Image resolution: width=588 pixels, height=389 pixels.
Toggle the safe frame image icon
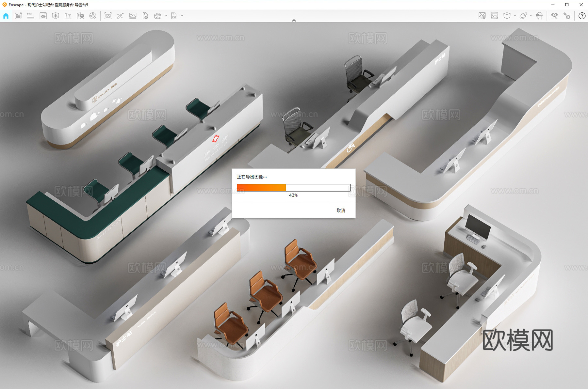(x=495, y=16)
